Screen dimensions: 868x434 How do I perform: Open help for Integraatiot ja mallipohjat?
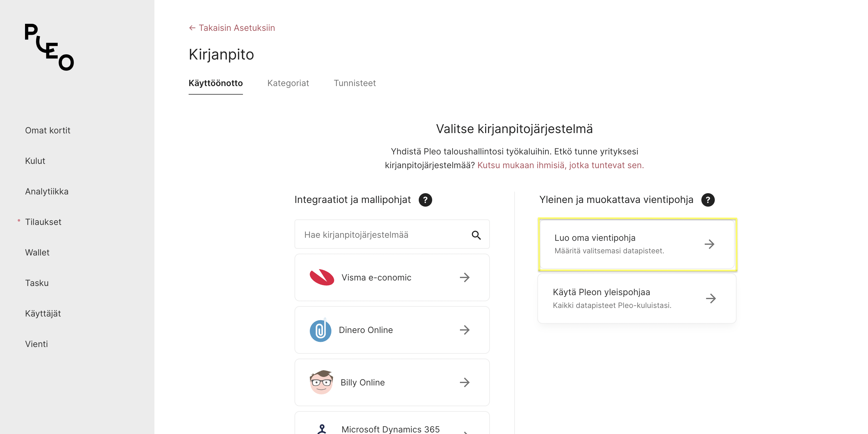coord(425,200)
